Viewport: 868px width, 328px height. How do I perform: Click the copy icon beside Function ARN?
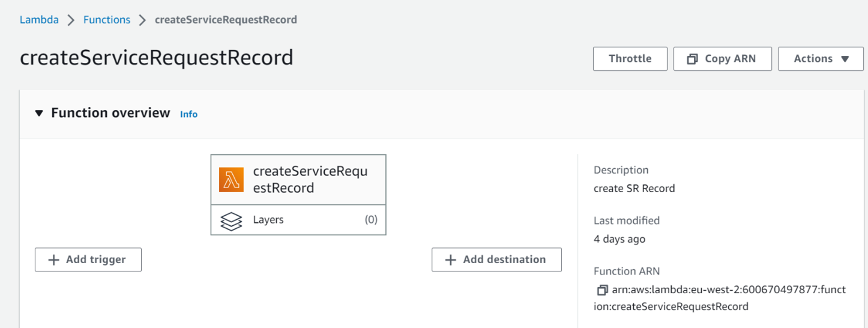click(601, 290)
